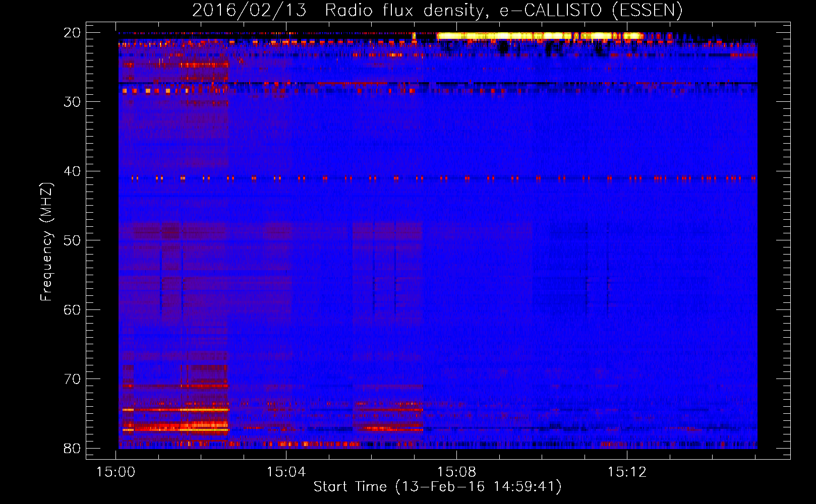Click the '60' frequency tick label

[x=72, y=309]
